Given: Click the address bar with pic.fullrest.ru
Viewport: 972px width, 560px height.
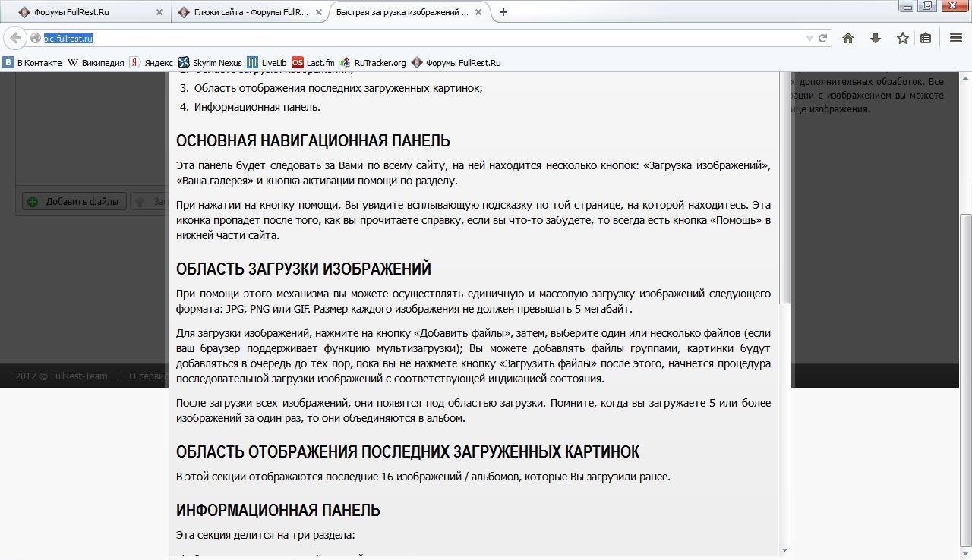Looking at the screenshot, I should pyautogui.click(x=421, y=38).
